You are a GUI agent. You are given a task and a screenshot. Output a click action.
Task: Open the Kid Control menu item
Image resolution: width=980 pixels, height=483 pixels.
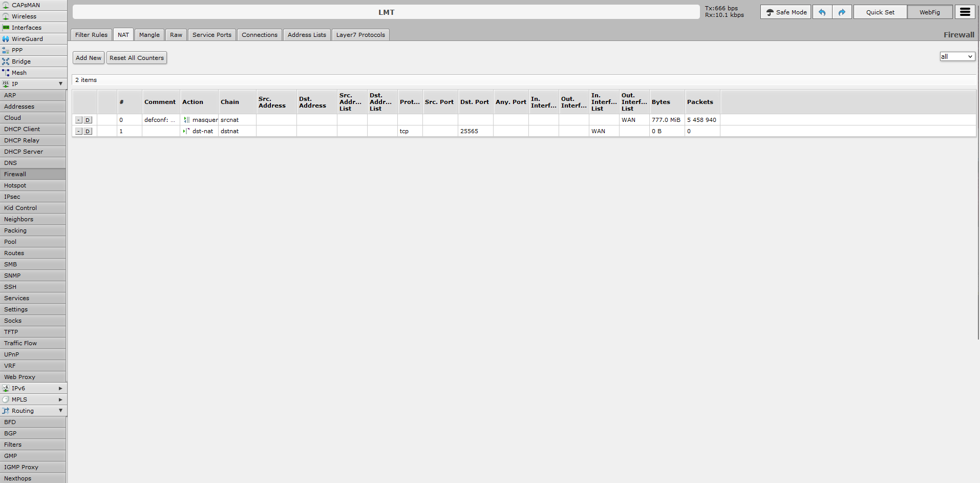[x=33, y=208]
